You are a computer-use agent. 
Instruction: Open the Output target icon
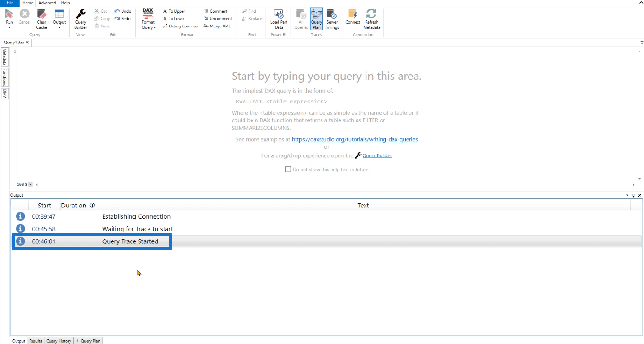tap(59, 14)
